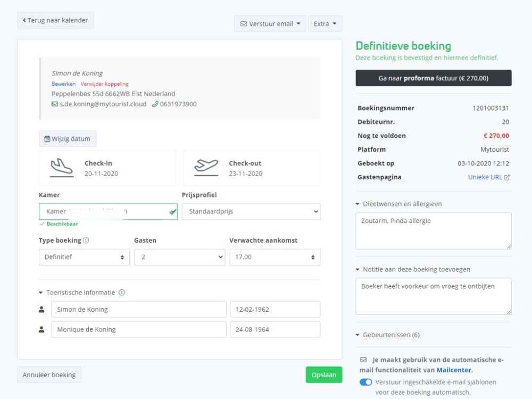Image resolution: width=532 pixels, height=399 pixels.
Task: Open the Prijsprofiel dropdown
Action: point(251,212)
